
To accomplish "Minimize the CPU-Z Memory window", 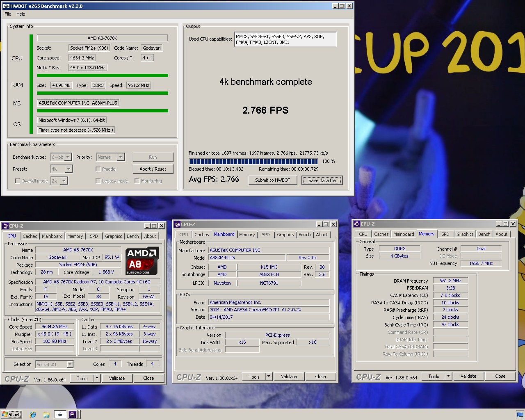I will click(499, 224).
